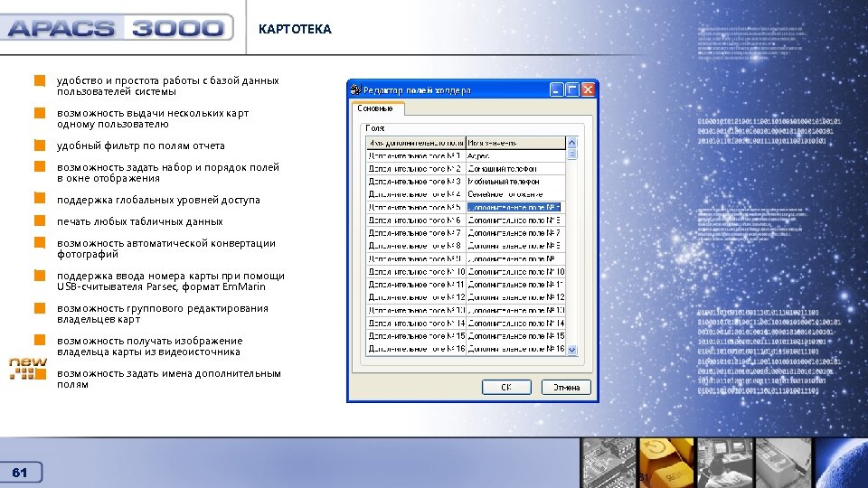Click the grey device thumbnail in footer
This screenshot has height=488, width=868.
click(783, 463)
